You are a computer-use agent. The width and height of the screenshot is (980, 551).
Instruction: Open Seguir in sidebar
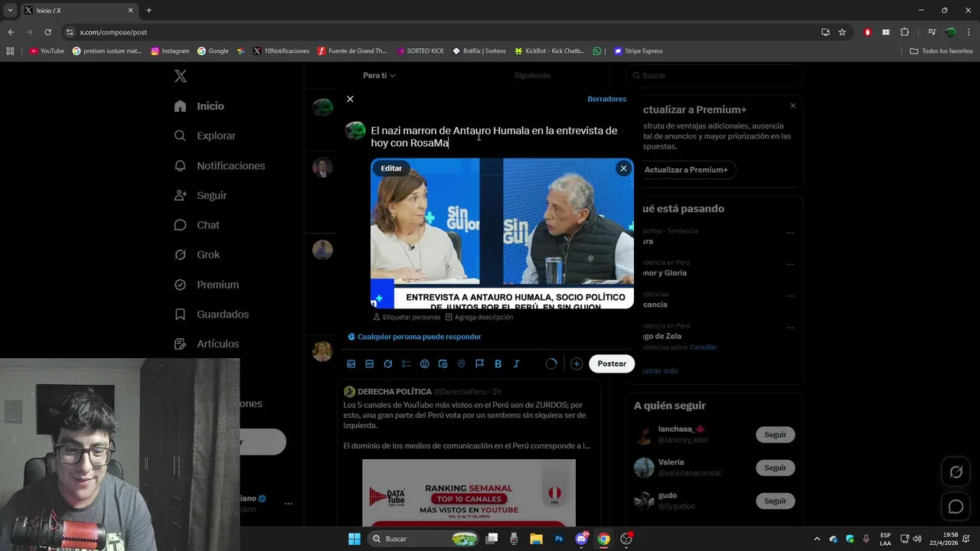201,195
